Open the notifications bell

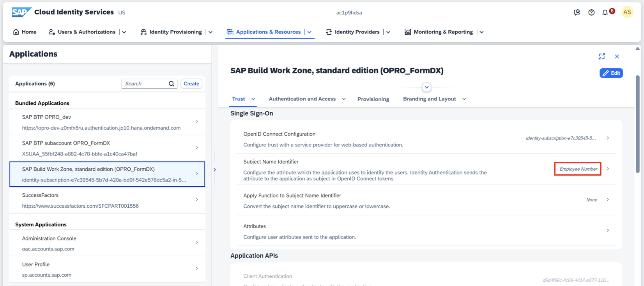[x=605, y=12]
